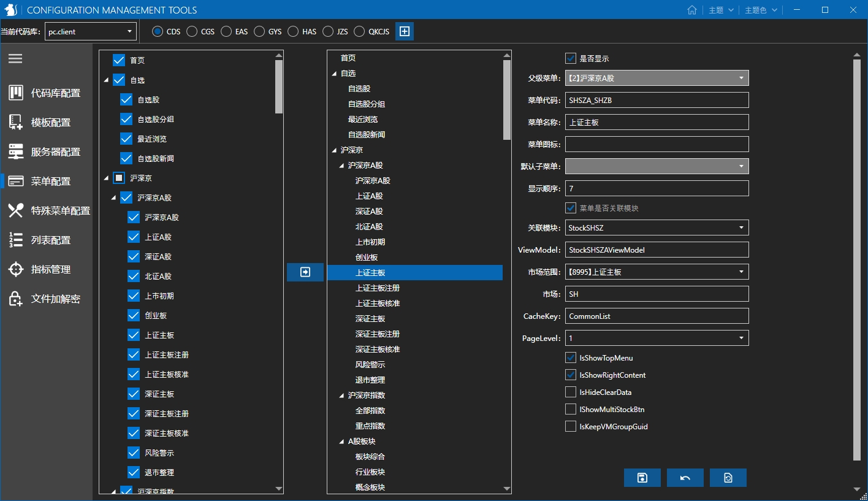Uncheck 风险警示 checkbox in left tree
Image resolution: width=868 pixels, height=501 pixels.
tap(134, 453)
